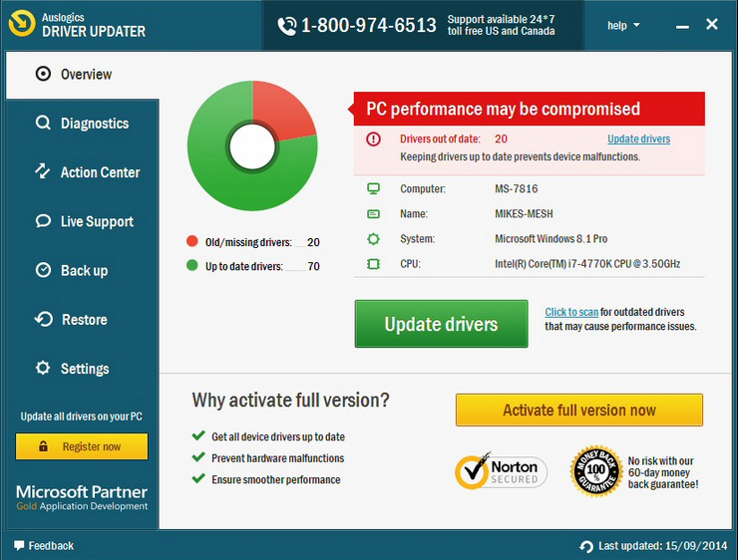Click the Computer monitor icon

click(x=373, y=188)
